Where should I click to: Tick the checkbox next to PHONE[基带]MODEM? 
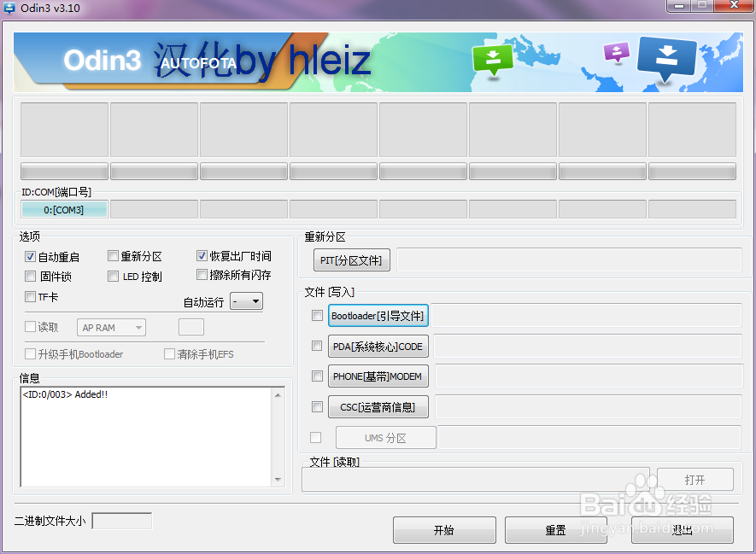317,376
